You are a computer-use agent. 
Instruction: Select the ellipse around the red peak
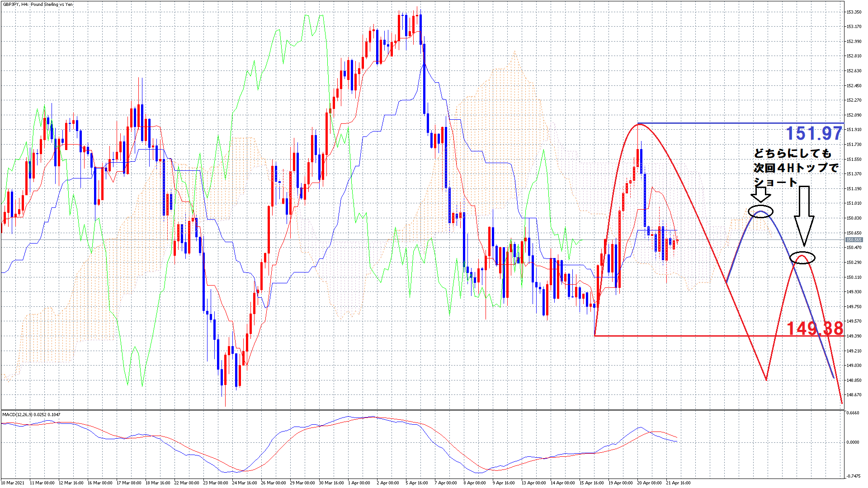tap(802, 258)
